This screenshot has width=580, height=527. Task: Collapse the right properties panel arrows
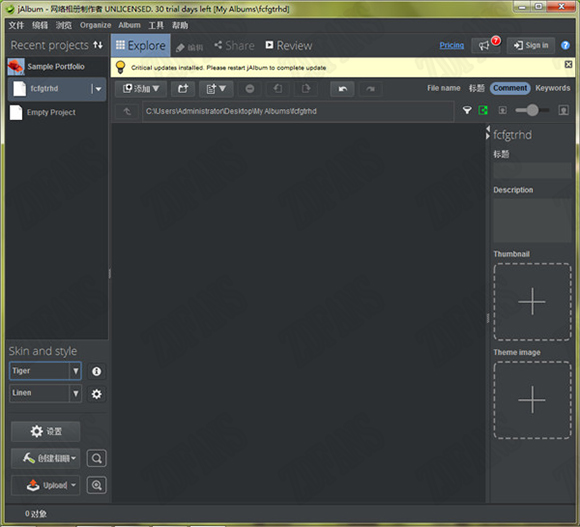[488, 132]
